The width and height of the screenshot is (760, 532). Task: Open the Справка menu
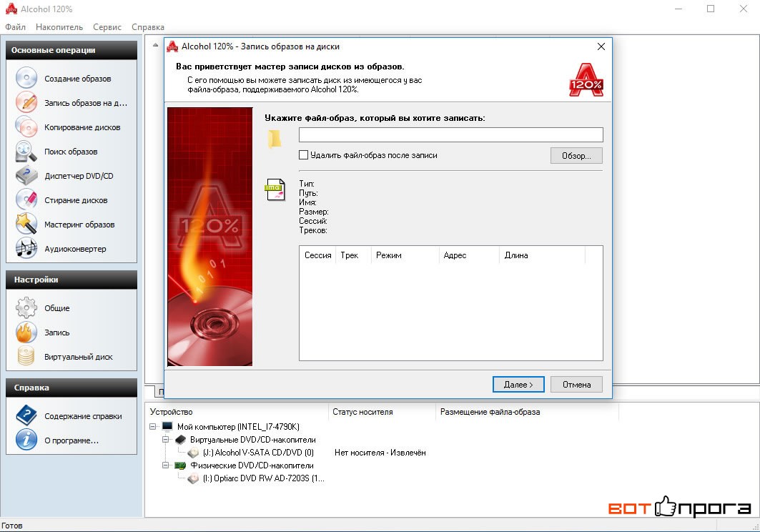(148, 27)
